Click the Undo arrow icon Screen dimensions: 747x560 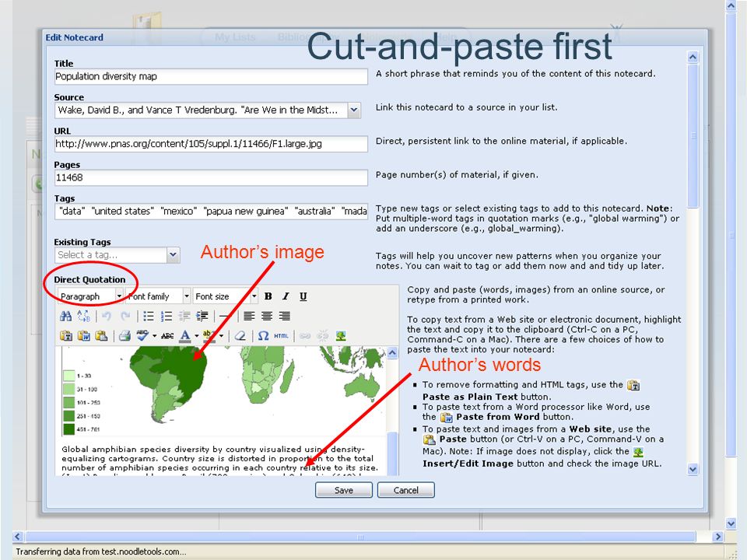(x=107, y=316)
